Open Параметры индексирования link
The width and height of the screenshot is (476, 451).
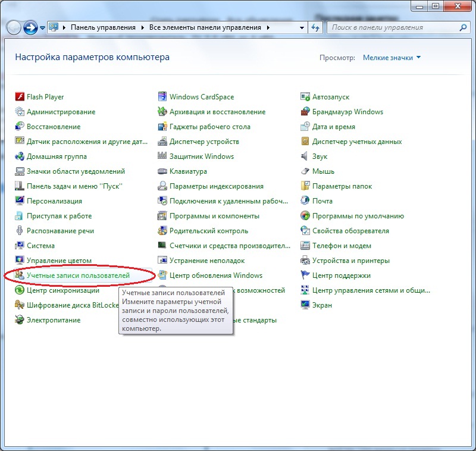point(217,186)
